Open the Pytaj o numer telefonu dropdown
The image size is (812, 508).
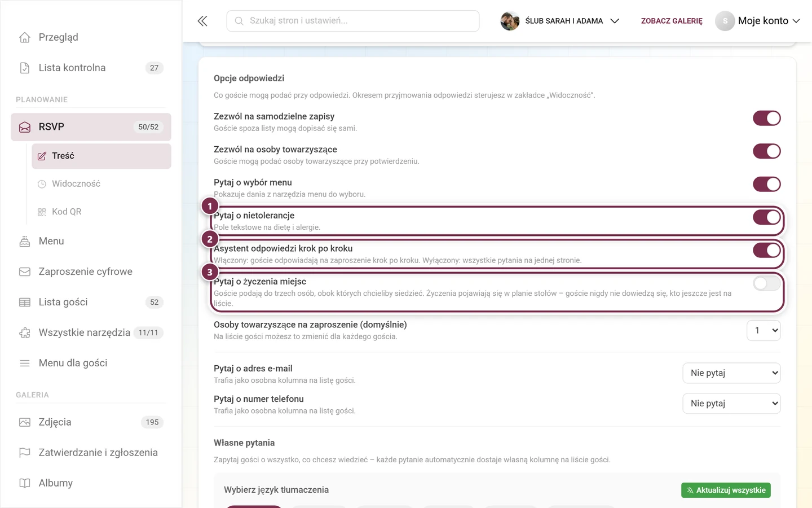[731, 404]
